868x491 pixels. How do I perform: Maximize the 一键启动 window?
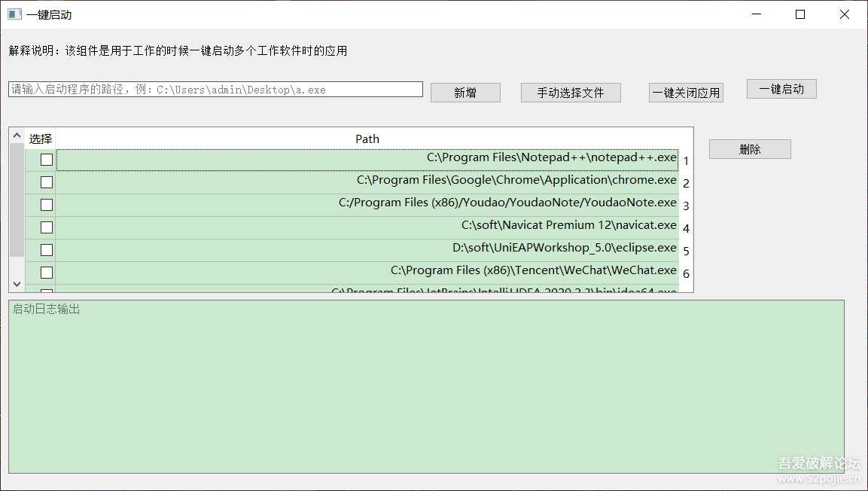coord(800,14)
